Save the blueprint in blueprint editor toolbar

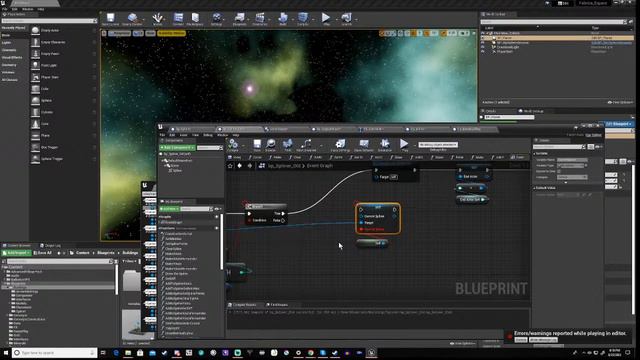tap(257, 145)
